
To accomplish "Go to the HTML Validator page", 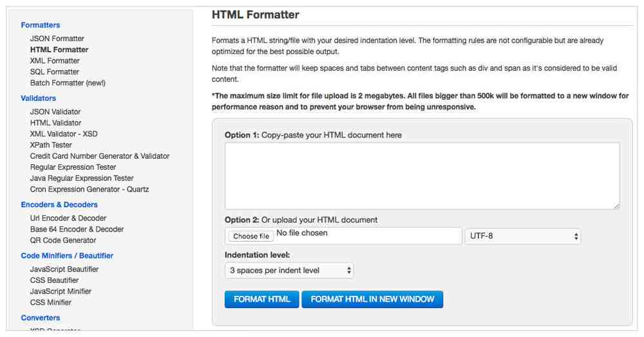I will point(55,123).
